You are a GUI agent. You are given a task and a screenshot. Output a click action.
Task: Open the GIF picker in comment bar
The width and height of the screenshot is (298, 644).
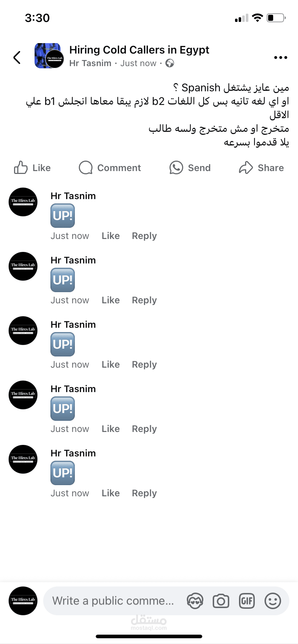(x=247, y=601)
